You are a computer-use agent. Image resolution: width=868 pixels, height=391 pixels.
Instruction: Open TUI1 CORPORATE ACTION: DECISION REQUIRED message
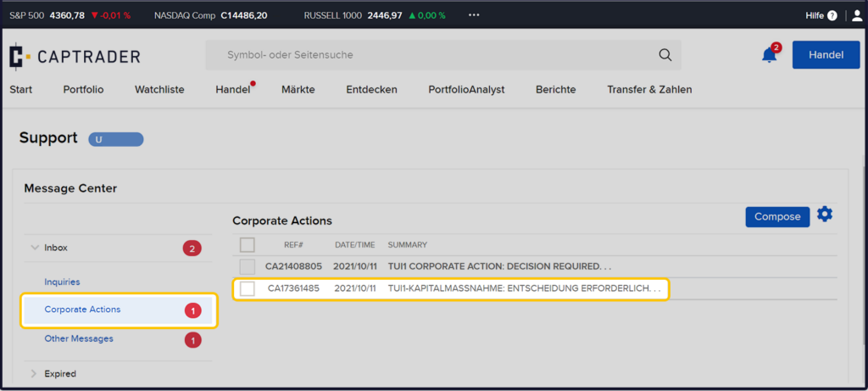pyautogui.click(x=499, y=266)
